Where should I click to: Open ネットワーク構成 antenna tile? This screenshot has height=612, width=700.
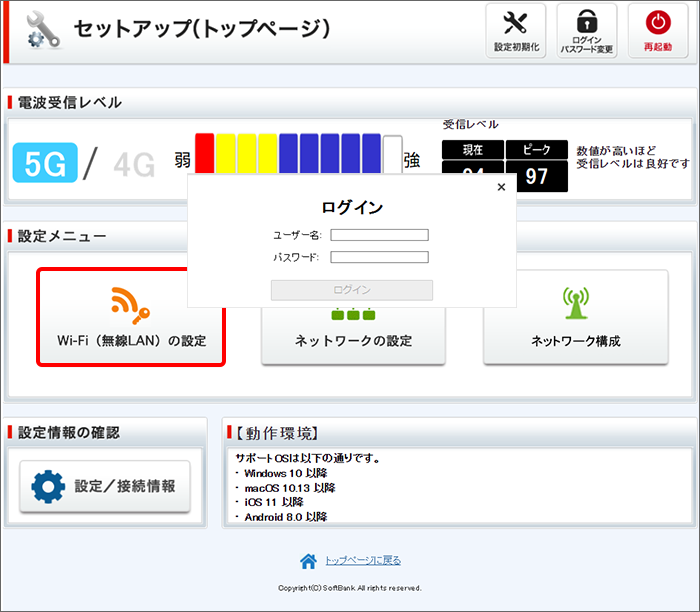[x=575, y=317]
